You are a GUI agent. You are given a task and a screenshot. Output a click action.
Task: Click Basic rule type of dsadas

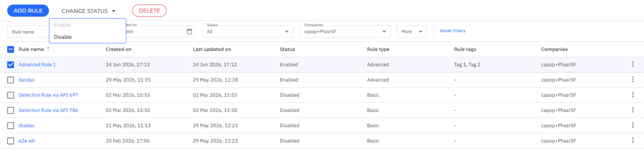(x=373, y=126)
